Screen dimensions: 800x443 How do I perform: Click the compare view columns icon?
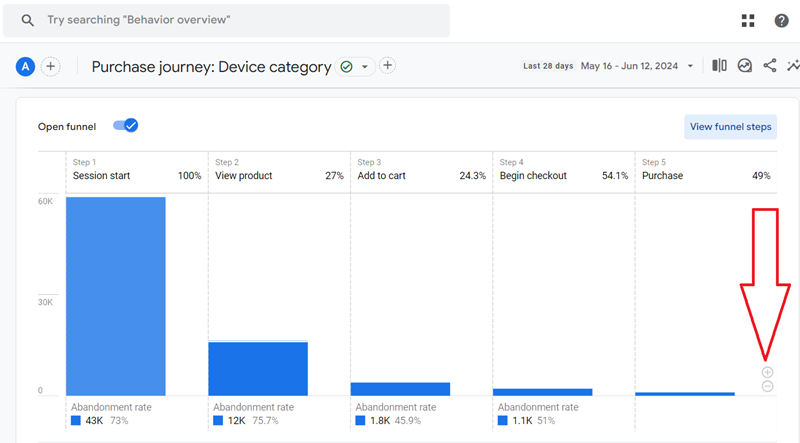719,66
